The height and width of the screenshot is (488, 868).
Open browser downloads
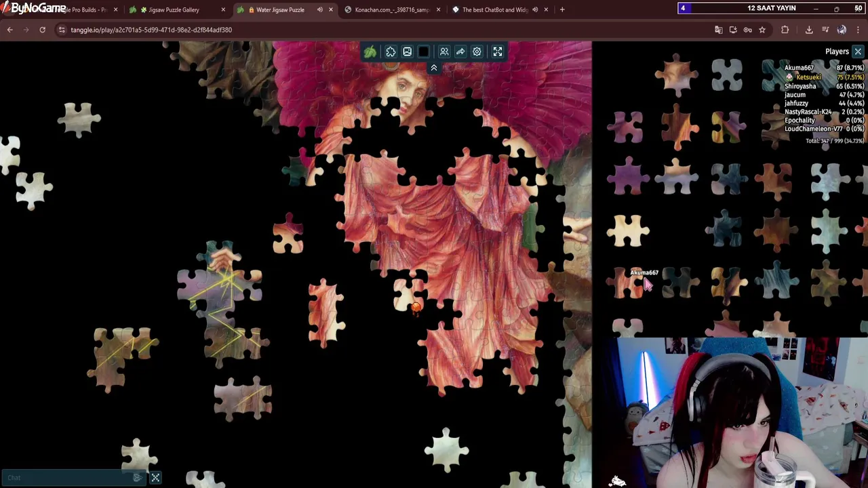tap(809, 30)
